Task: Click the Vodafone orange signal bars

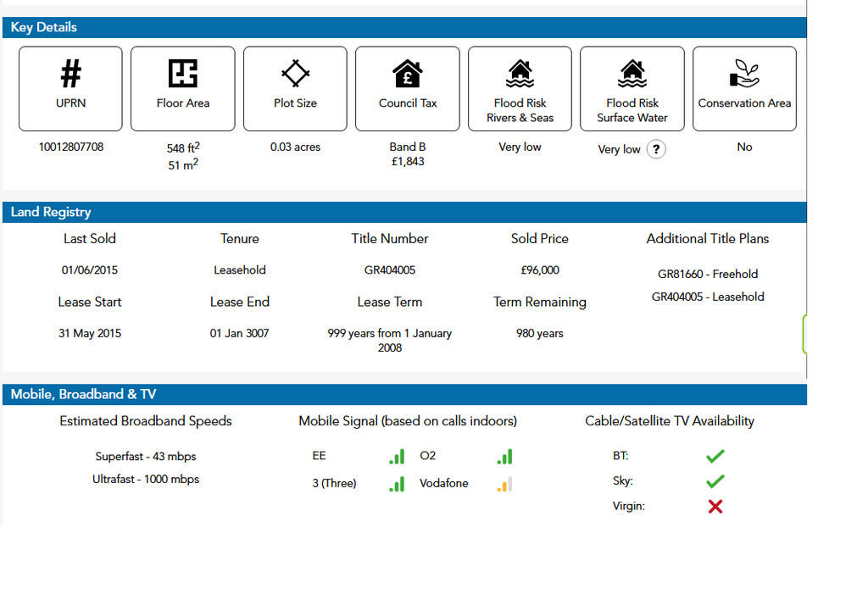Action: [504, 485]
